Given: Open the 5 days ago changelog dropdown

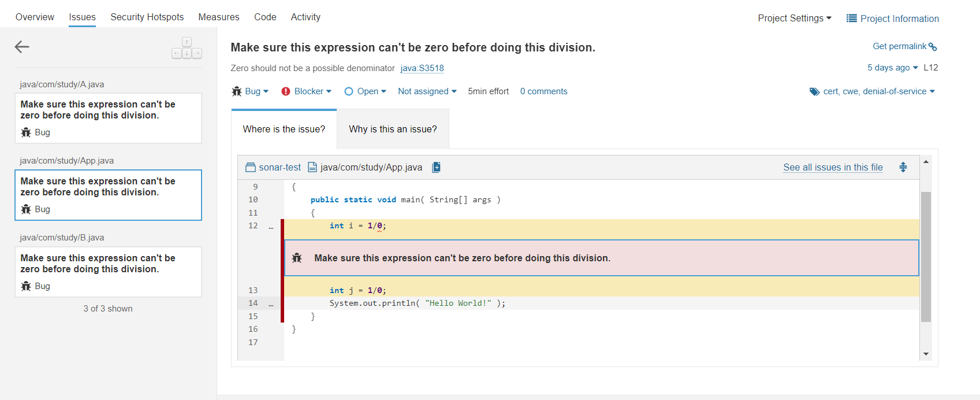Looking at the screenshot, I should [x=892, y=68].
